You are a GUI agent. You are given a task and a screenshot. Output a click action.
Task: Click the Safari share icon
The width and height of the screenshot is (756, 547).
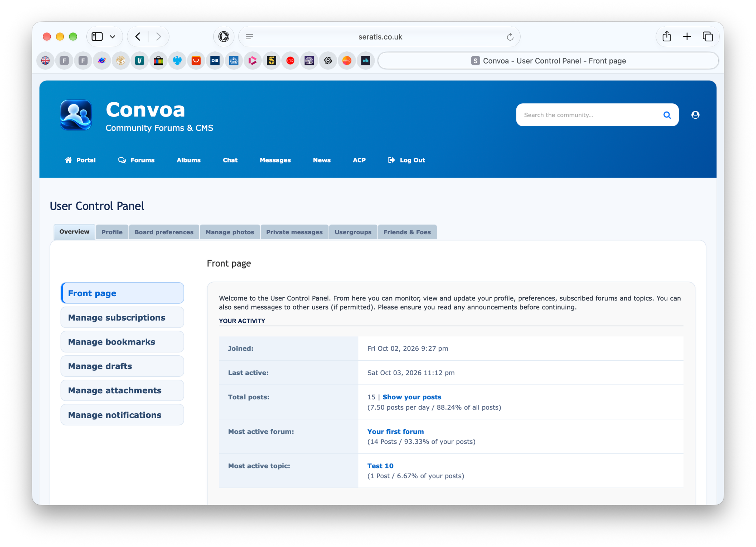pyautogui.click(x=667, y=37)
